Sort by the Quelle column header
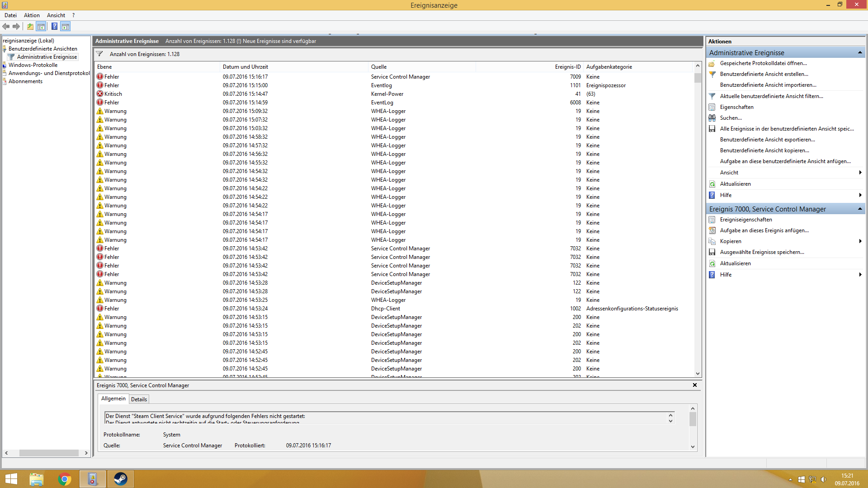 pos(422,67)
